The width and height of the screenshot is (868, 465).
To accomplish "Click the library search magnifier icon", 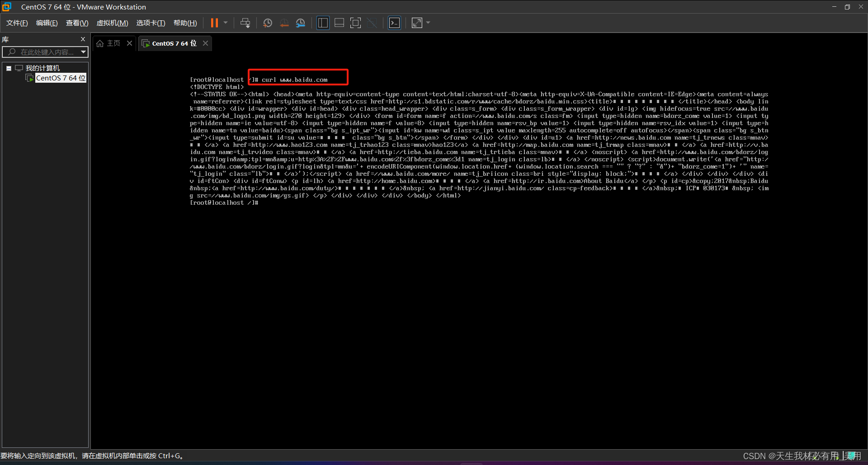I will 12,52.
